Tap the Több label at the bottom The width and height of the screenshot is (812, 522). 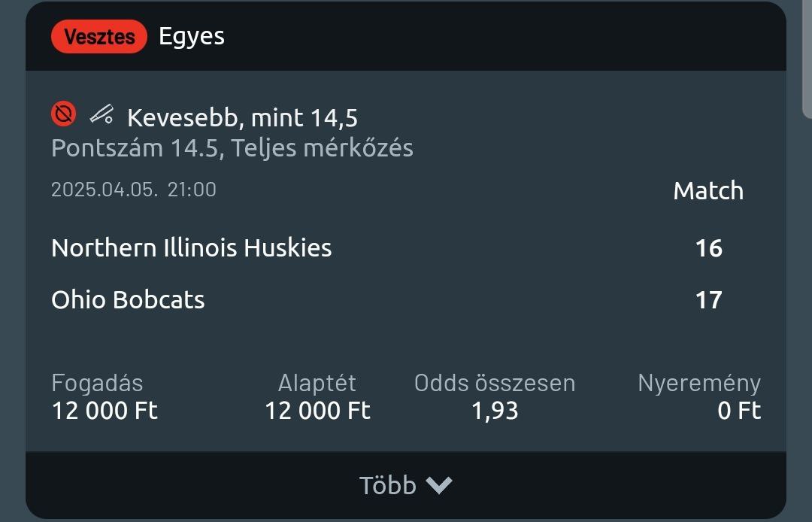point(387,485)
